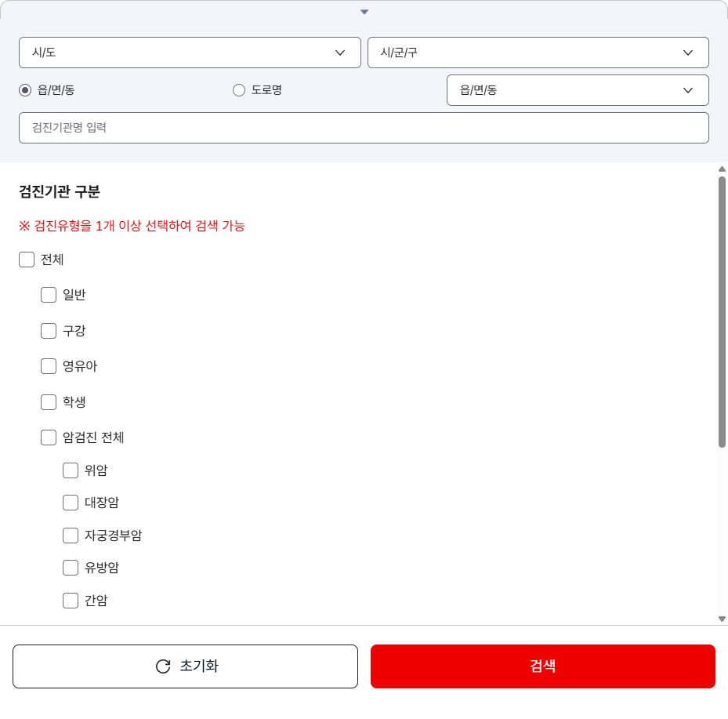Collapse the search panel with the top arrow
The height and width of the screenshot is (719, 728).
pyautogui.click(x=364, y=11)
